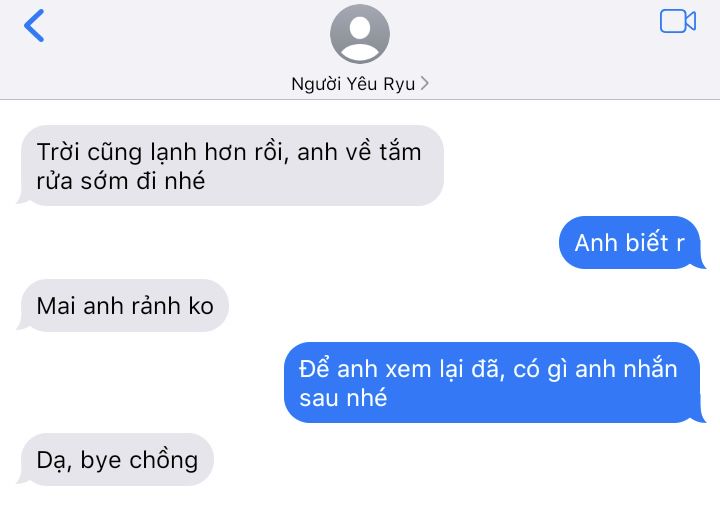Click 'có gì anh nhắn' text

pos(595,370)
